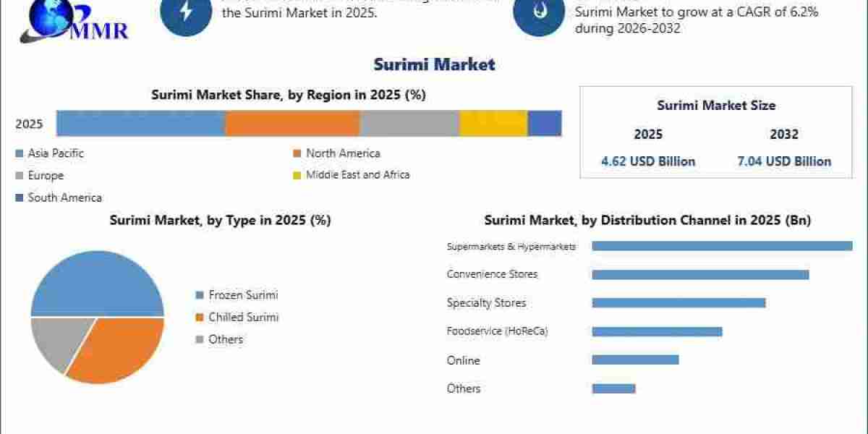Click the orange North America segment of region bar
Viewport: 868px width, 434px height.
coord(292,123)
